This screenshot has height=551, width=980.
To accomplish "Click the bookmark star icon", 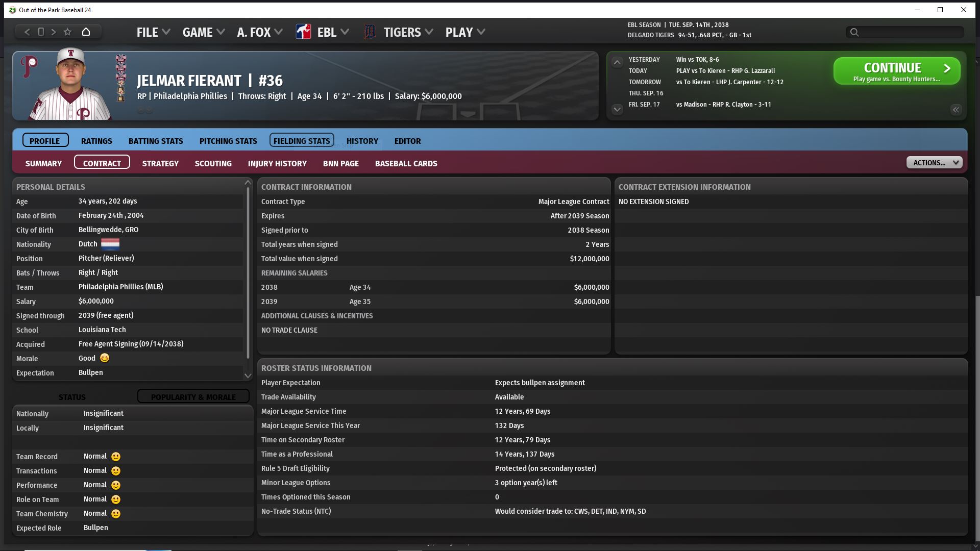I will pyautogui.click(x=67, y=32).
